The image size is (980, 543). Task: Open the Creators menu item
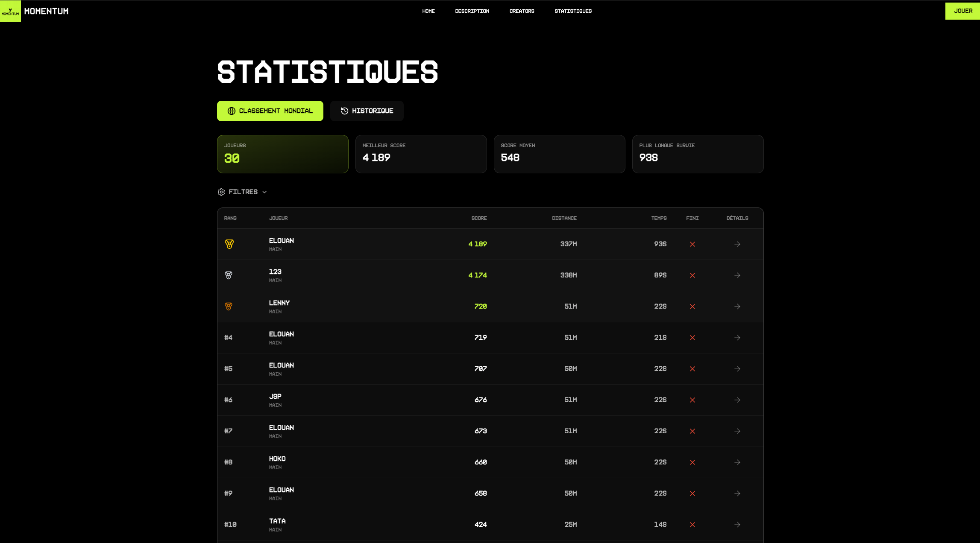click(522, 11)
